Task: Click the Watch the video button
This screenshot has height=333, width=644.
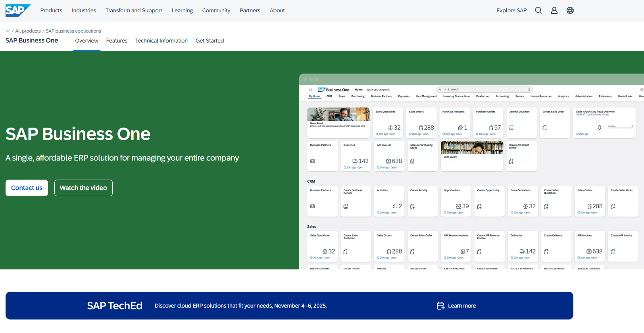Action: 83,188
